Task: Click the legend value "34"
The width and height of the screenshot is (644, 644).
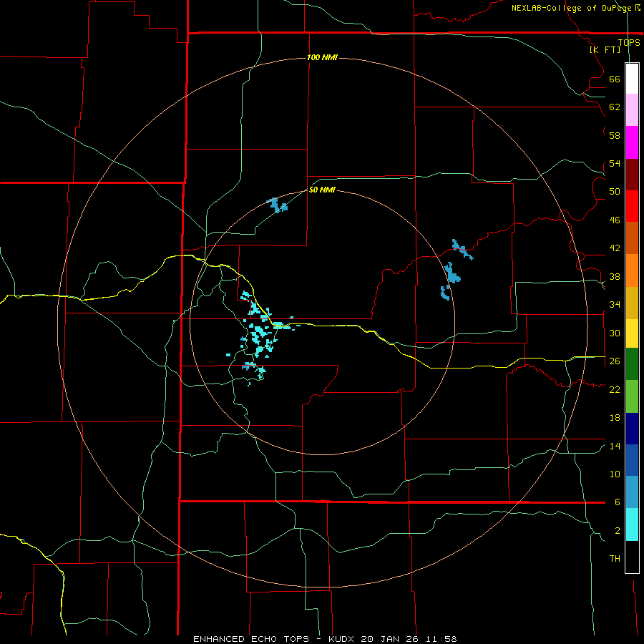Action: click(615, 305)
